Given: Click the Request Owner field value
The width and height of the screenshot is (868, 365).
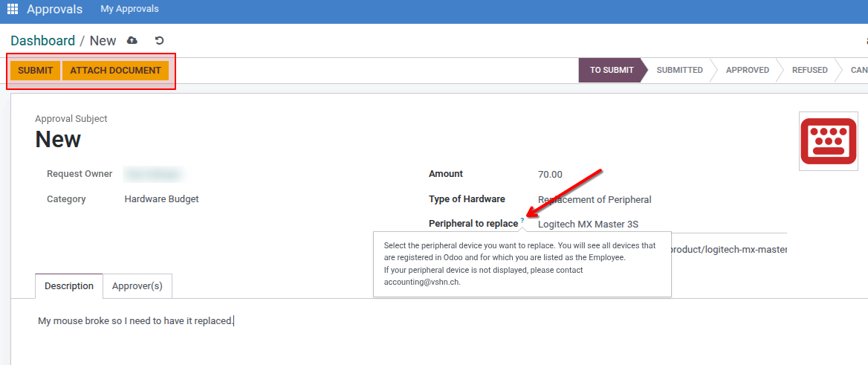Looking at the screenshot, I should 154,175.
